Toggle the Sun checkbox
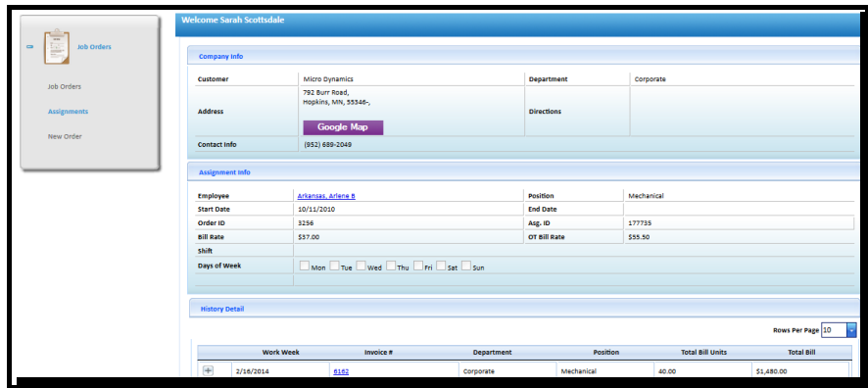868x388 pixels. click(x=466, y=266)
